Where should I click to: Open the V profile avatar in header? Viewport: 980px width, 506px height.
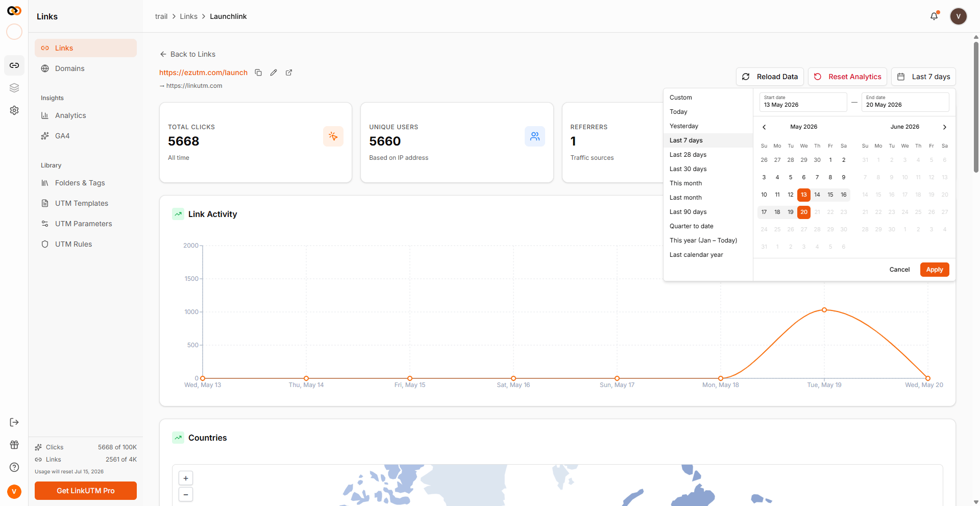click(959, 16)
